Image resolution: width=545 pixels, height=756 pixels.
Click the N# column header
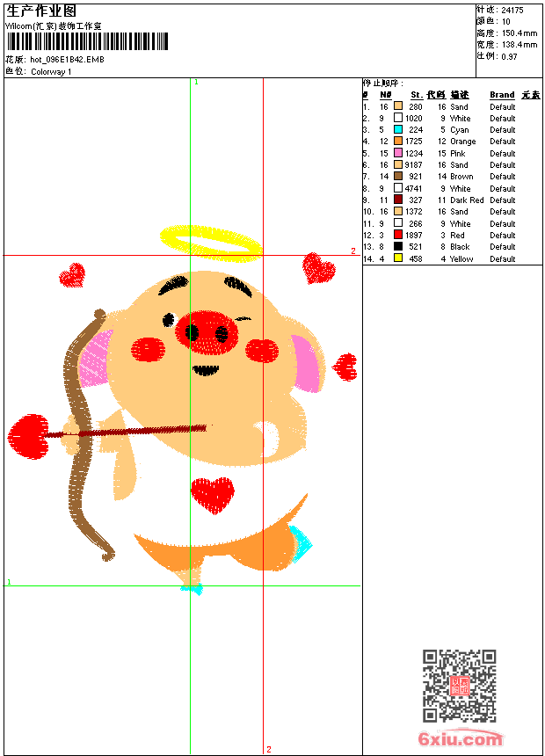click(x=385, y=95)
